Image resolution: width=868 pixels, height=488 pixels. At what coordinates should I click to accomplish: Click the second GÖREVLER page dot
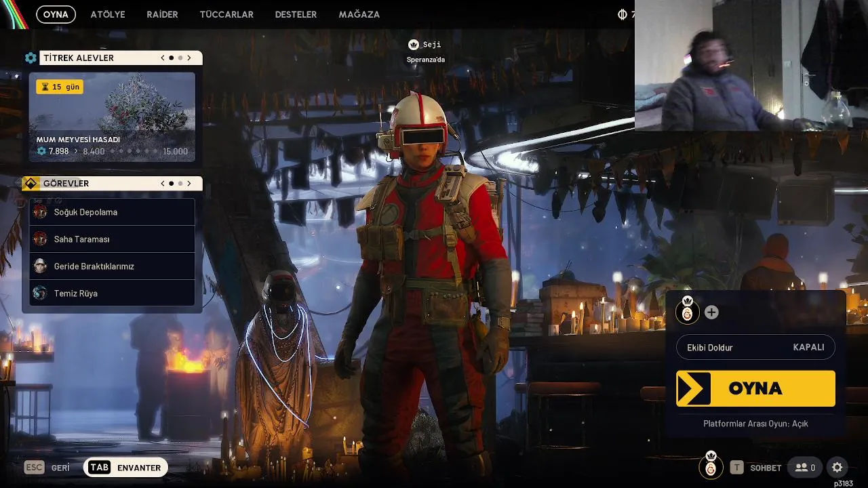click(x=180, y=184)
